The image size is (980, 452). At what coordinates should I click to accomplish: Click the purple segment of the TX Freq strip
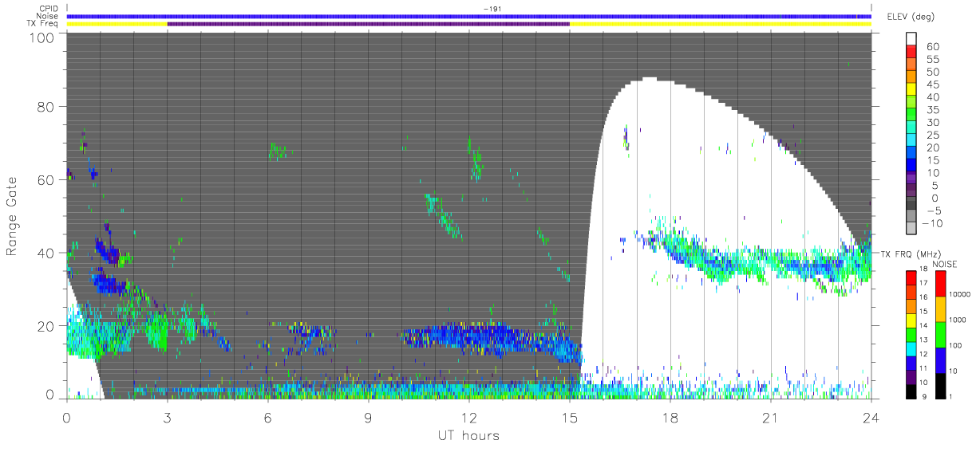click(369, 24)
